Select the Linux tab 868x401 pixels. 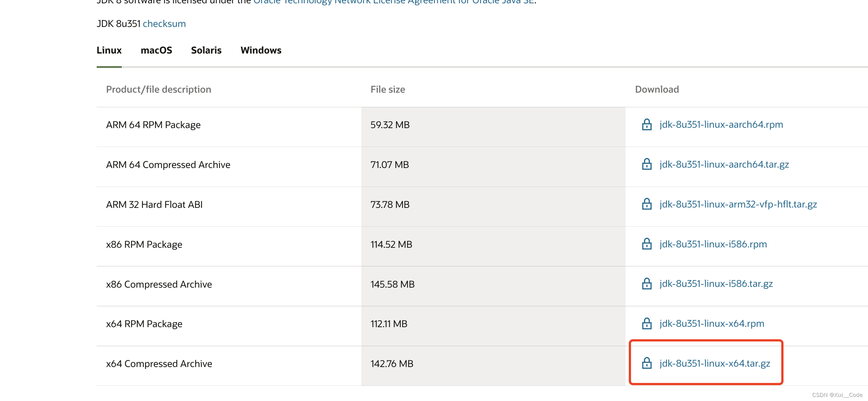click(109, 50)
